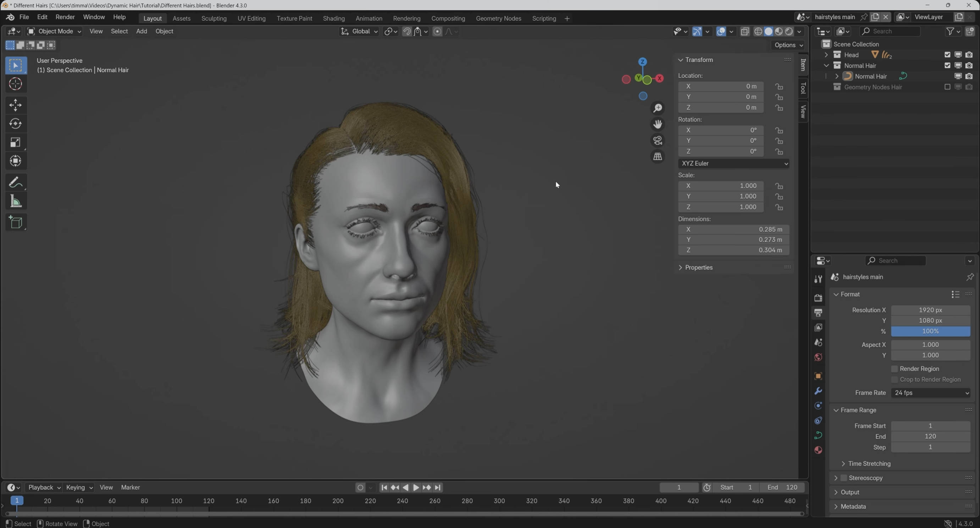Image resolution: width=980 pixels, height=528 pixels.
Task: Jump to the last frame with playback control
Action: (438, 487)
